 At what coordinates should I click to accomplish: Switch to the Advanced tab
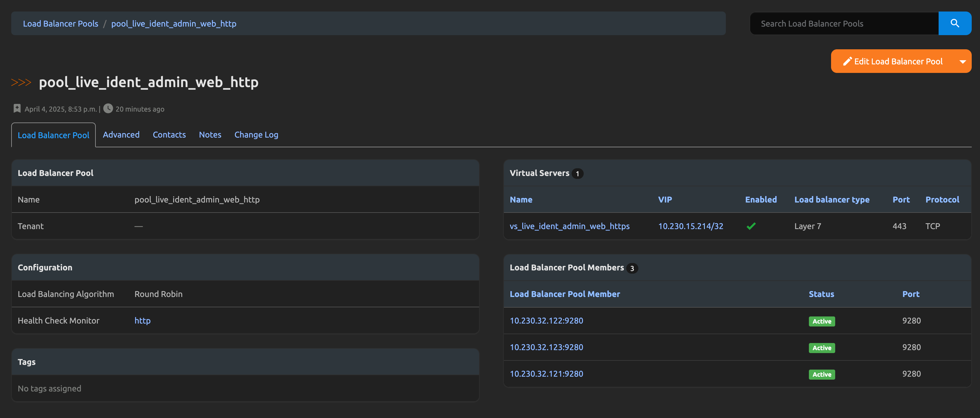point(121,135)
